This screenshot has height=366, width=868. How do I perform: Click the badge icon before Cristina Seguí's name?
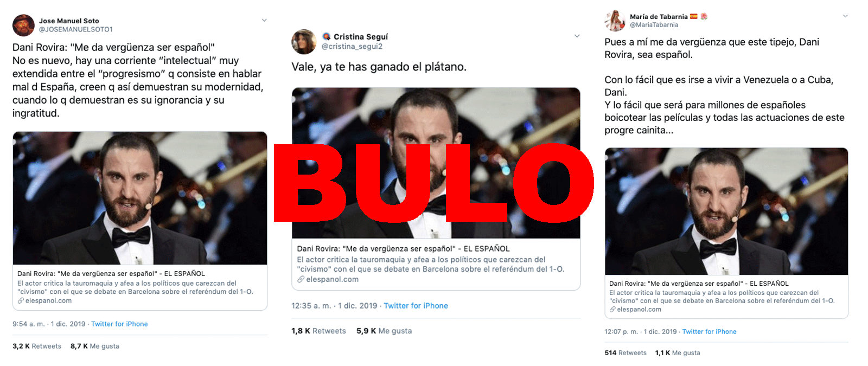pyautogui.click(x=327, y=36)
